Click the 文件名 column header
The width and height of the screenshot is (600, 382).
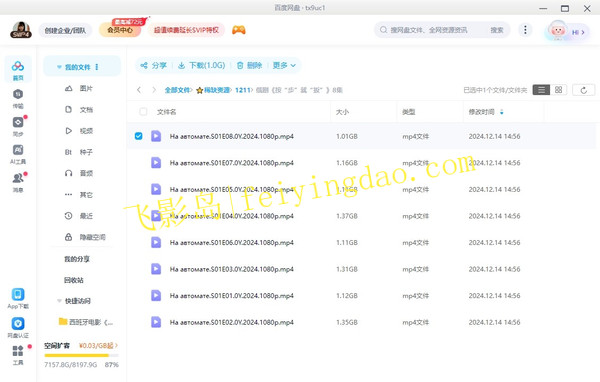tap(166, 112)
